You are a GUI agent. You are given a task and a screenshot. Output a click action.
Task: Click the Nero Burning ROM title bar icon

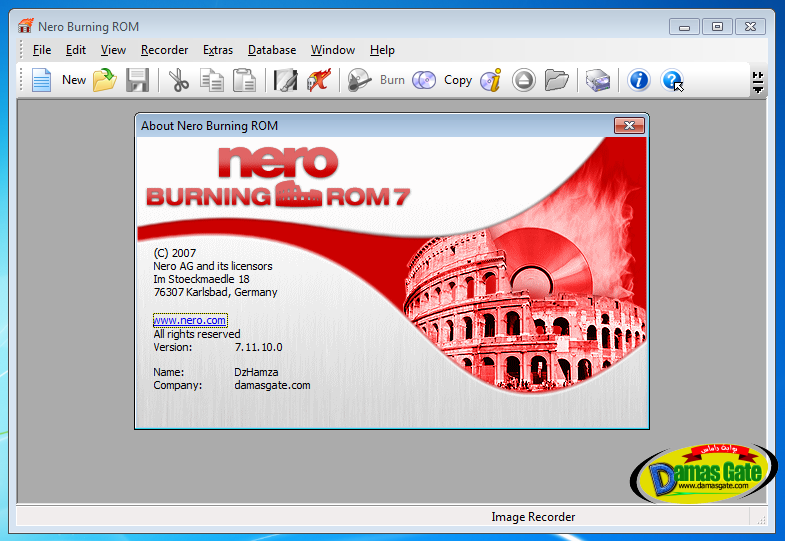point(26,26)
